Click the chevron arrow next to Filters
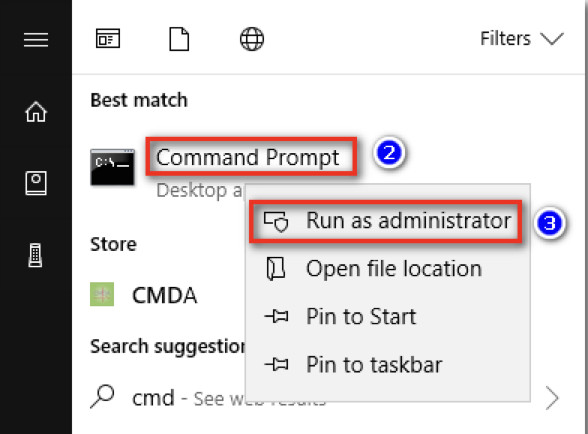 552,39
